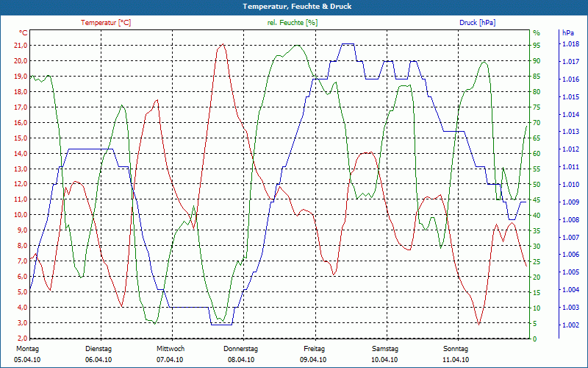Click the '20,0' temperature axis value
The height and width of the screenshot is (368, 588).
[x=21, y=61]
